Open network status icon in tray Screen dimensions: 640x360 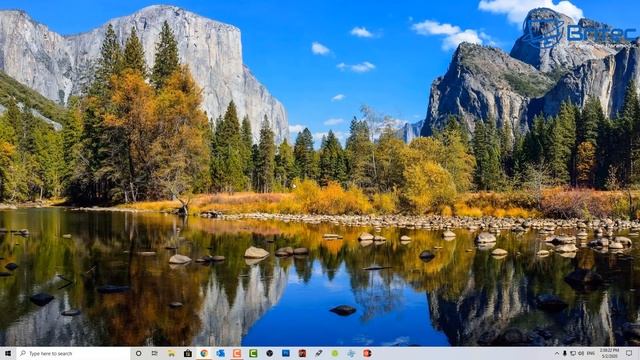(573, 353)
